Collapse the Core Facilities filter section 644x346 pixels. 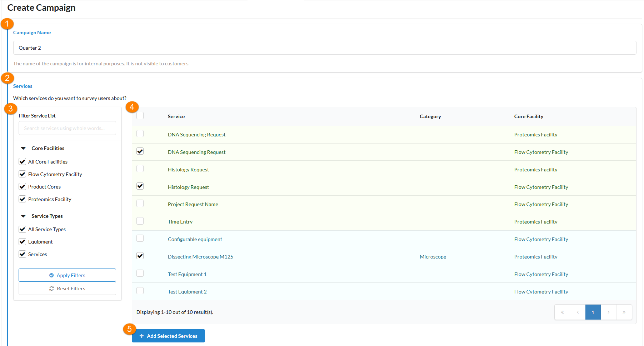(24, 148)
